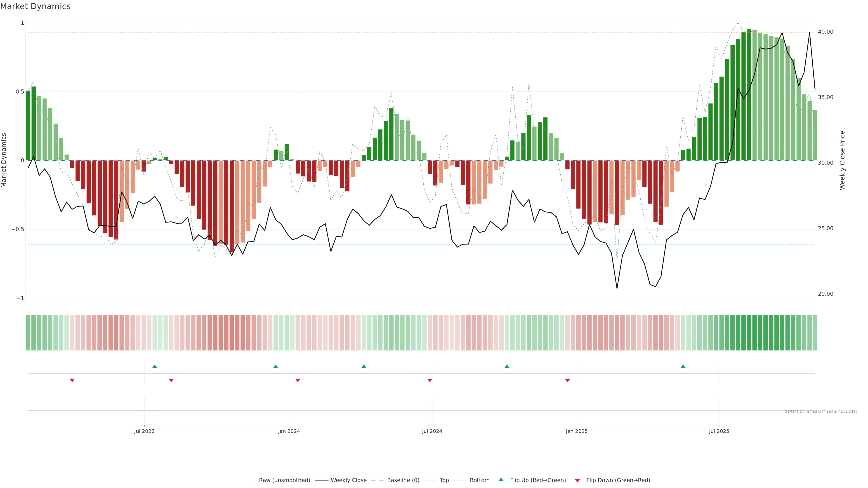This screenshot has width=868, height=488.
Task: Hide the Top threshold line via legend
Action: tap(444, 480)
